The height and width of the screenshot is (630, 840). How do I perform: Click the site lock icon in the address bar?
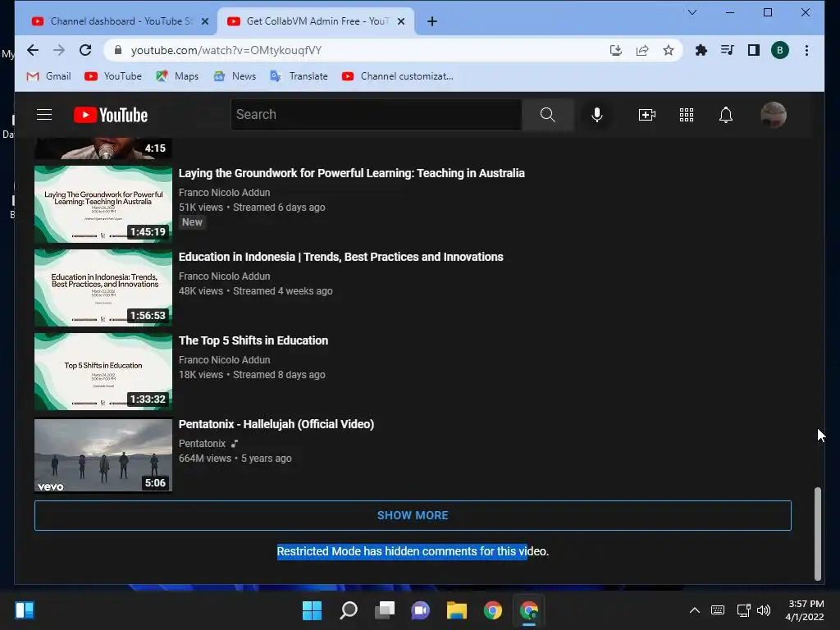[118, 50]
